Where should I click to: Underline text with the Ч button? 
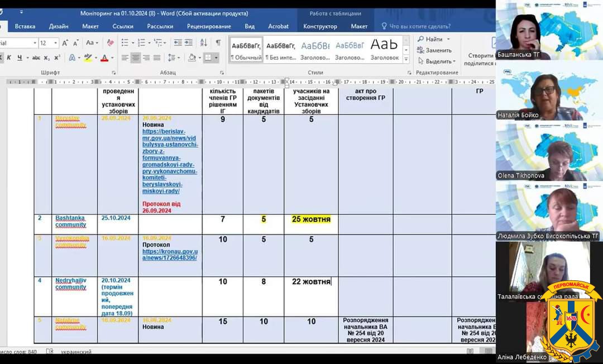point(20,58)
